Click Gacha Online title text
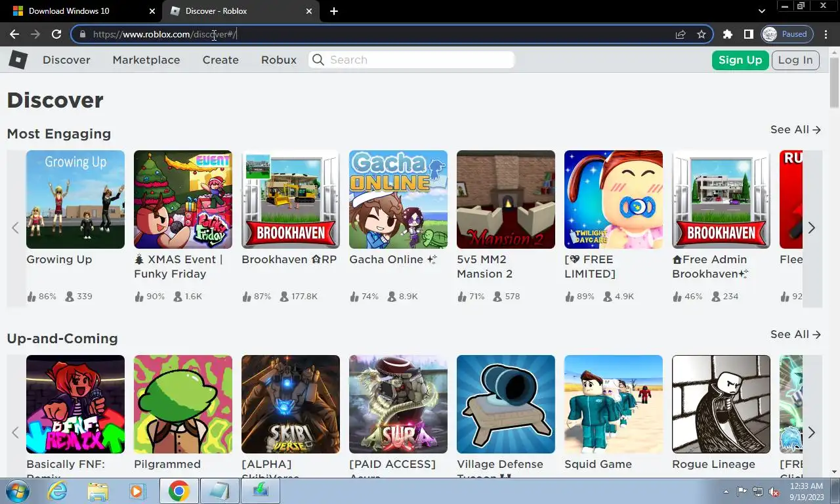This screenshot has width=840, height=504. click(392, 260)
